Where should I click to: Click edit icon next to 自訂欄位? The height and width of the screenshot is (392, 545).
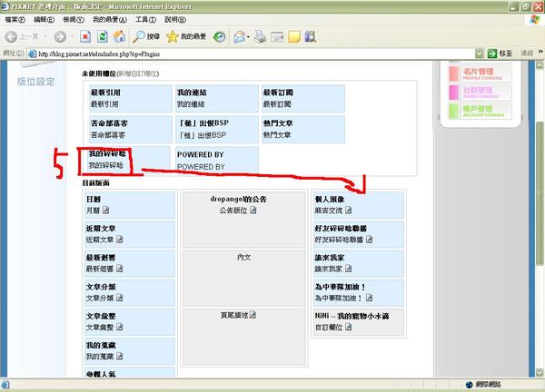[x=349, y=327]
